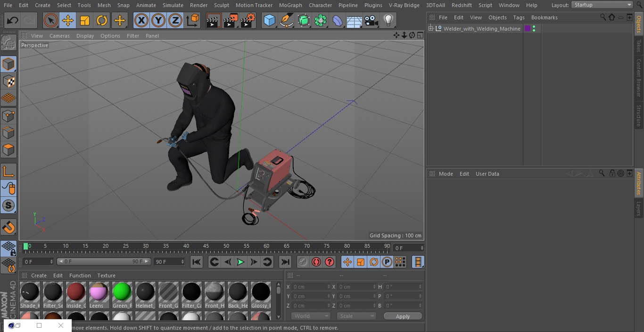Toggle Parameter keyframe recording
This screenshot has height=332, width=644.
coord(387,262)
